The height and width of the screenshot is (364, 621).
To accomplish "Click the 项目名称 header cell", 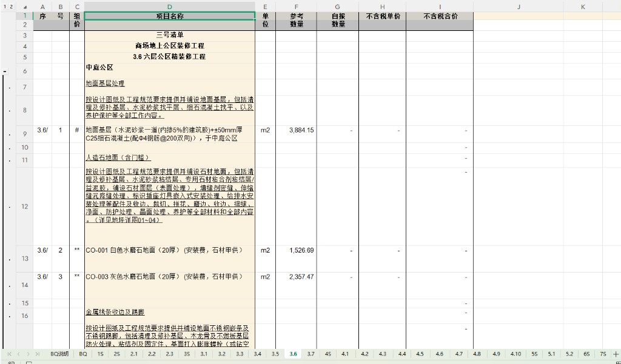I will [x=170, y=16].
